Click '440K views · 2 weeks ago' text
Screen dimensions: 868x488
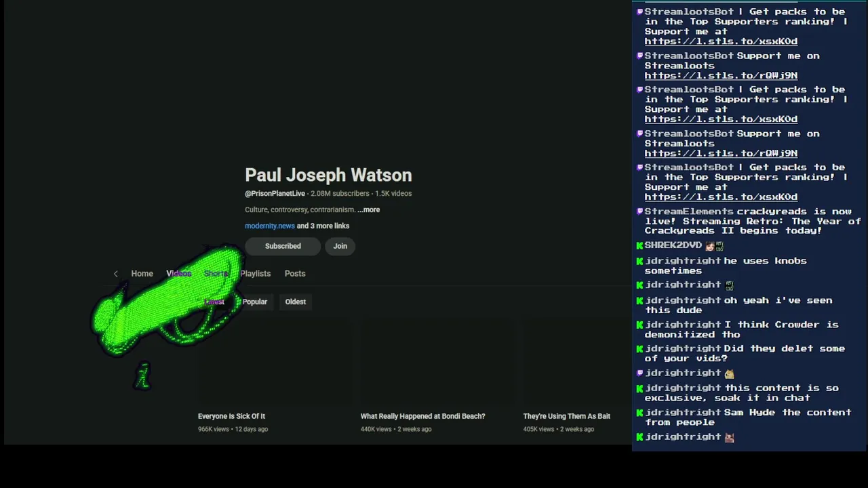pyautogui.click(x=396, y=429)
